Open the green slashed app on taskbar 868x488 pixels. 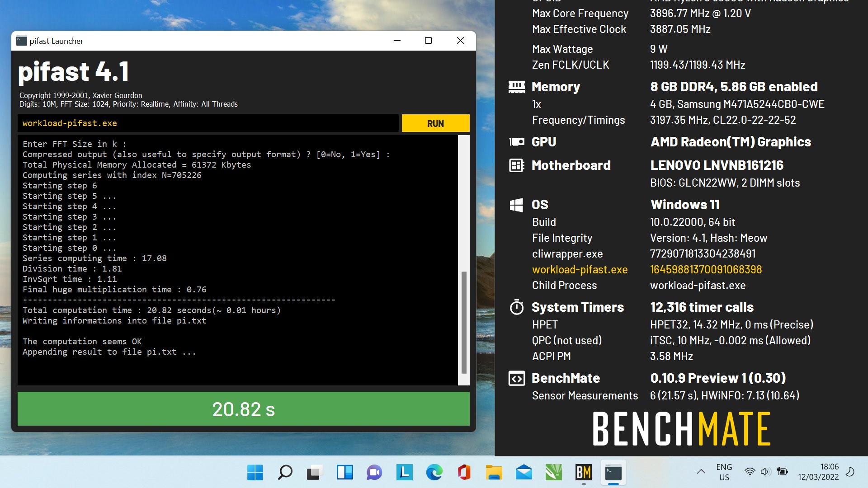(553, 473)
